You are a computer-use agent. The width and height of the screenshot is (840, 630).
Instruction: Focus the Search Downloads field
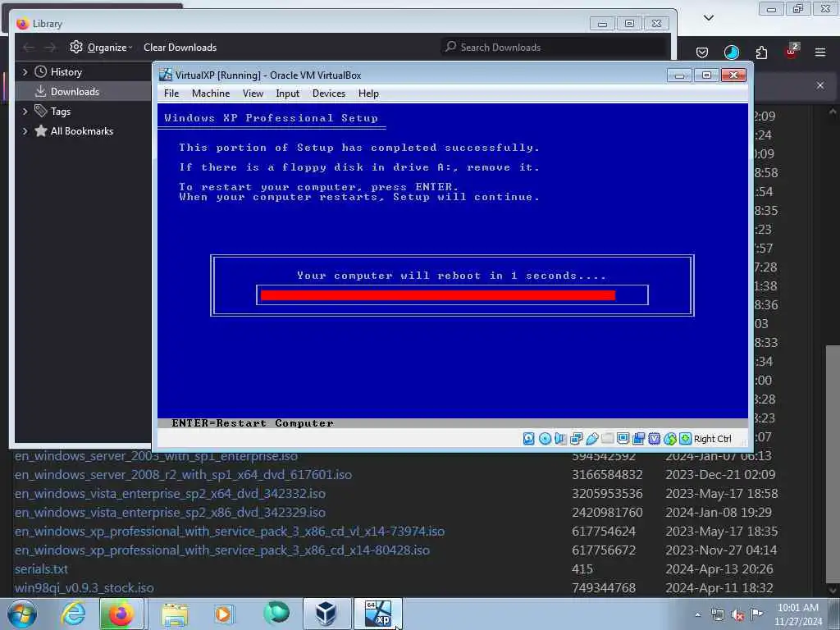[x=554, y=47]
